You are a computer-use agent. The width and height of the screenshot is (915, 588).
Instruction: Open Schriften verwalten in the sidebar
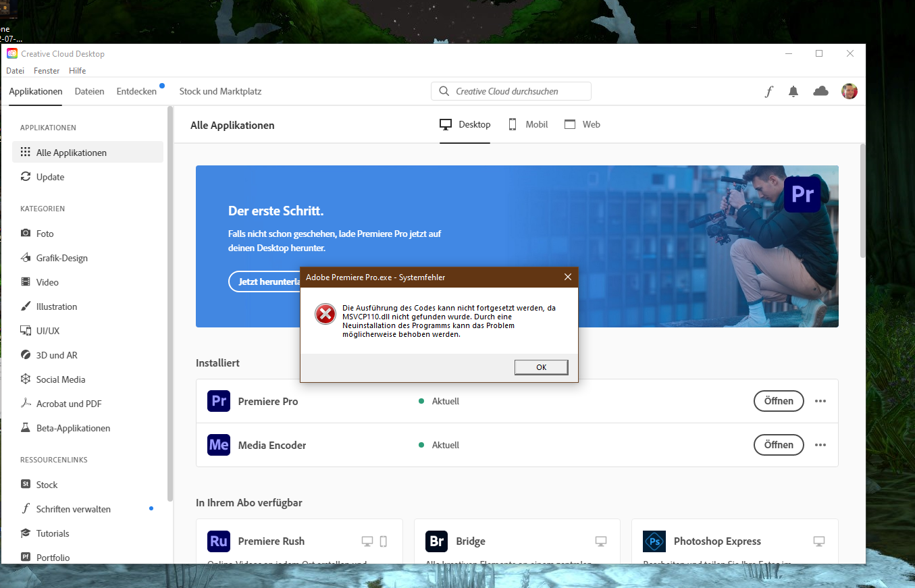click(x=88, y=509)
